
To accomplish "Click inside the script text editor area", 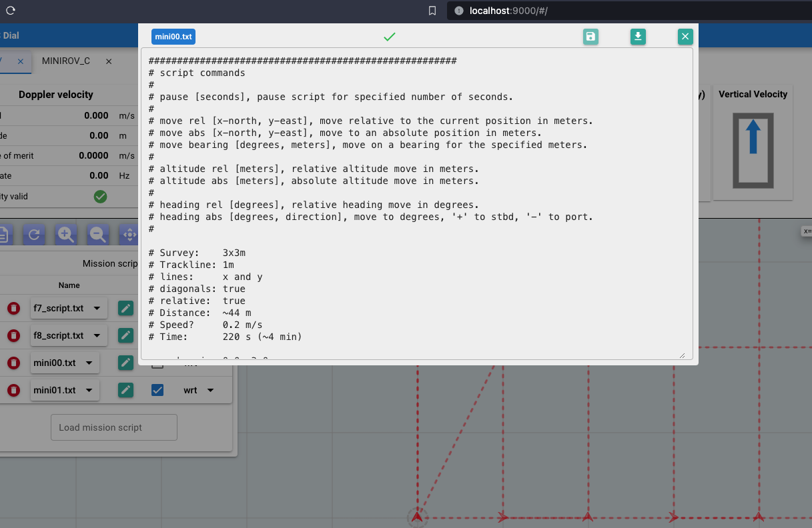I will point(417,200).
